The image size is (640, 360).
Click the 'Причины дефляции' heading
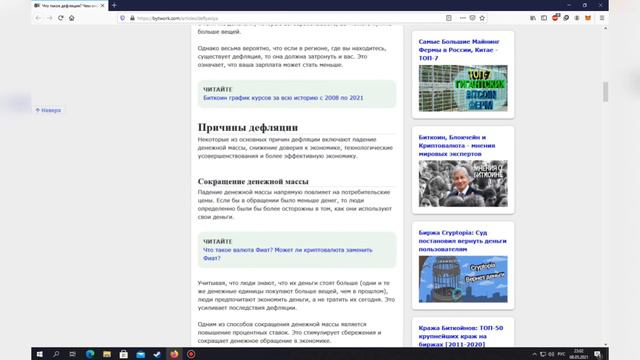coord(248,127)
